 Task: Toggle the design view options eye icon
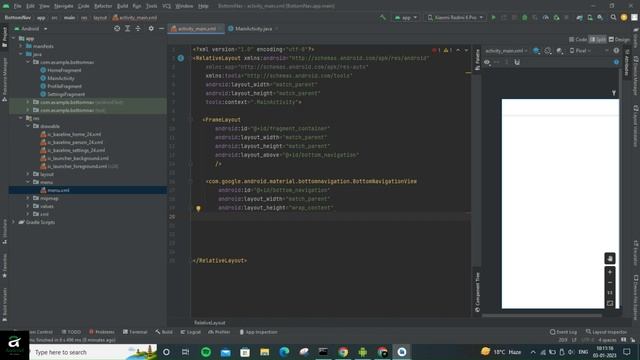487,62
